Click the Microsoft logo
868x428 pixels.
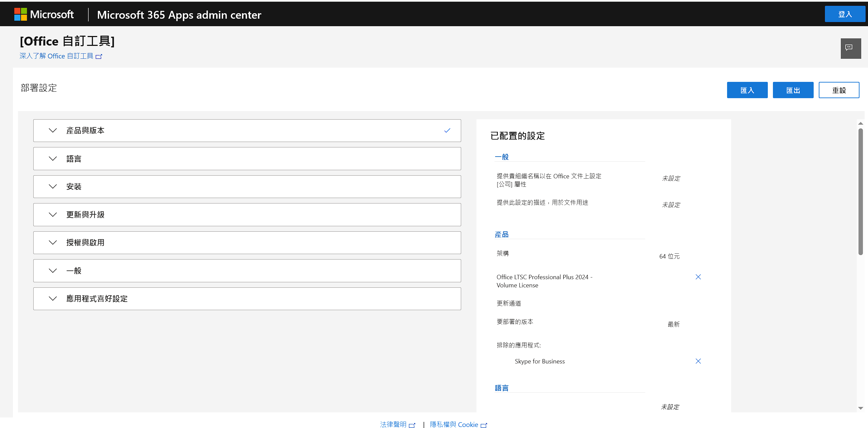[x=44, y=14]
